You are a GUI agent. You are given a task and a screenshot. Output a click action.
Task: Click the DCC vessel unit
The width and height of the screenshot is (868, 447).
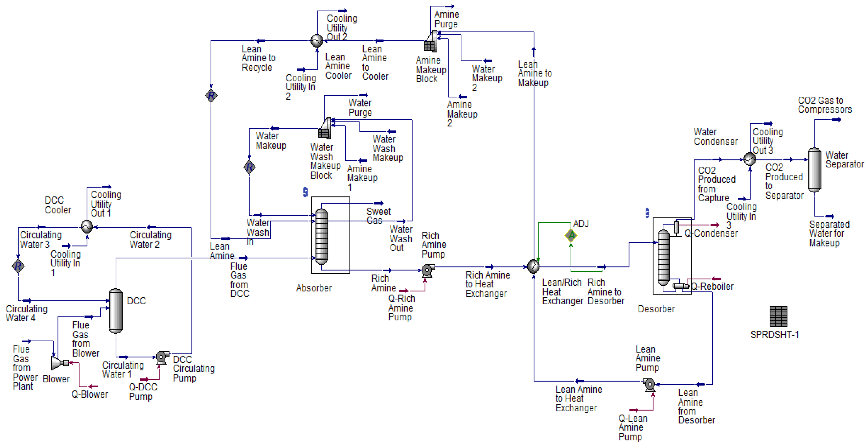116,311
